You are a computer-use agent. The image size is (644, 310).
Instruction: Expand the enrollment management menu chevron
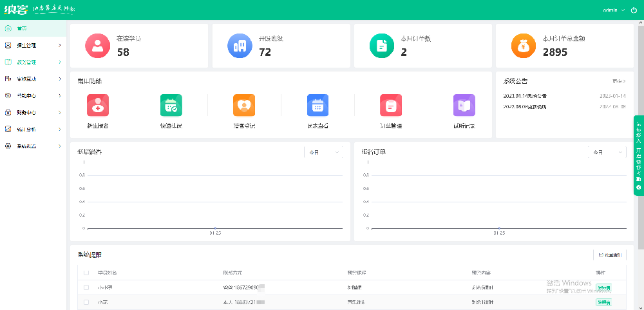[59, 45]
